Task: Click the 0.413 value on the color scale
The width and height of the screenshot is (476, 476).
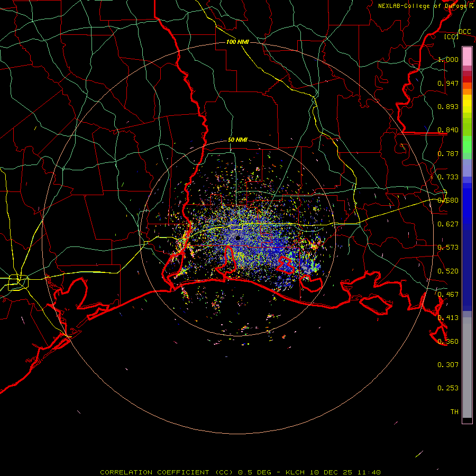Action: [448, 318]
